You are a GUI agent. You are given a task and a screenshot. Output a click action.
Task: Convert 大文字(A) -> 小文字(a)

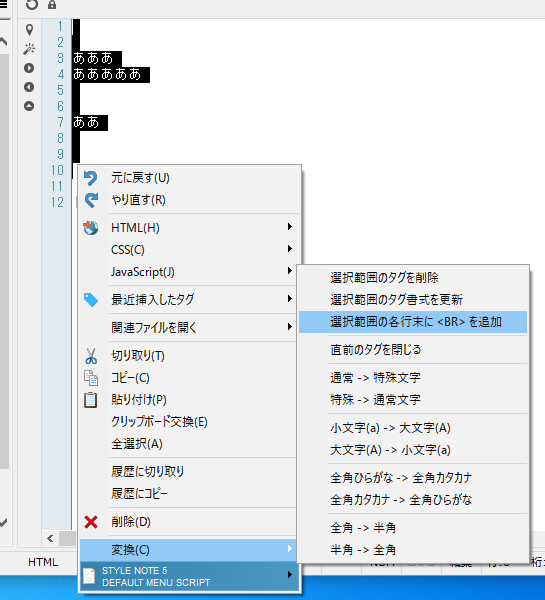(413, 450)
